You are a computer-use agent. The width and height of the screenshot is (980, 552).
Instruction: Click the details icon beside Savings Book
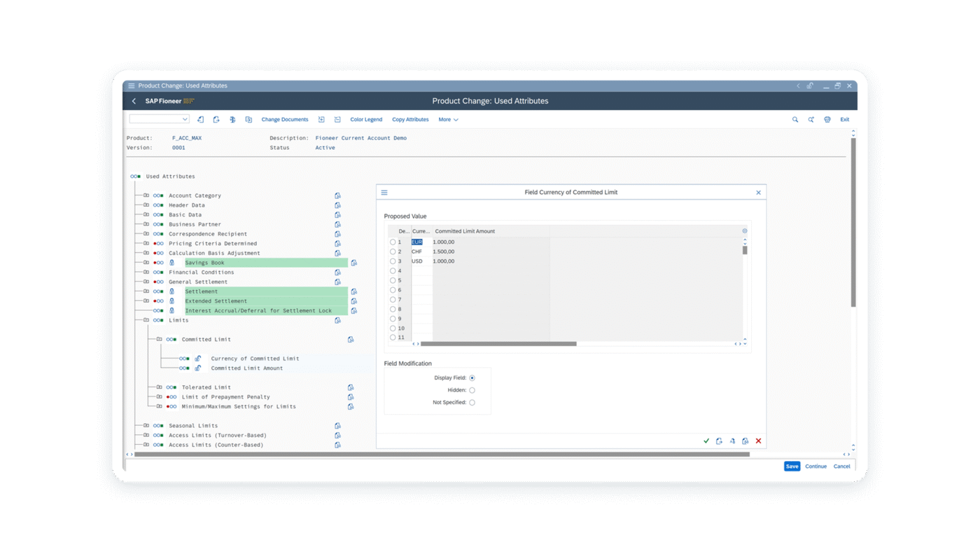pyautogui.click(x=354, y=262)
